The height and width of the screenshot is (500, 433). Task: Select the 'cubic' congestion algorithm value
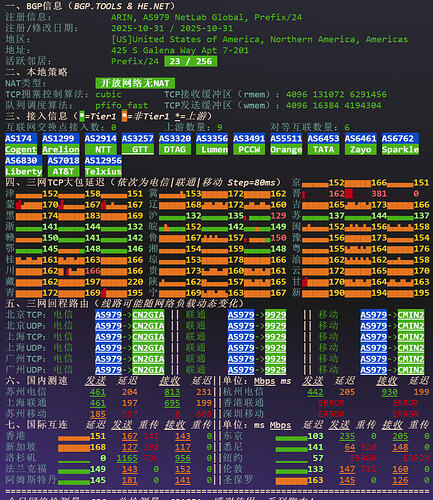pyautogui.click(x=108, y=94)
